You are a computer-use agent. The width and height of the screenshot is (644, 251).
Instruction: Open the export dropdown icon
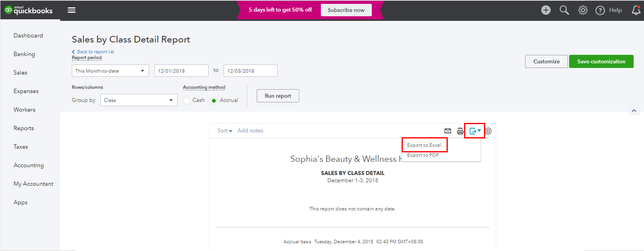[475, 131]
